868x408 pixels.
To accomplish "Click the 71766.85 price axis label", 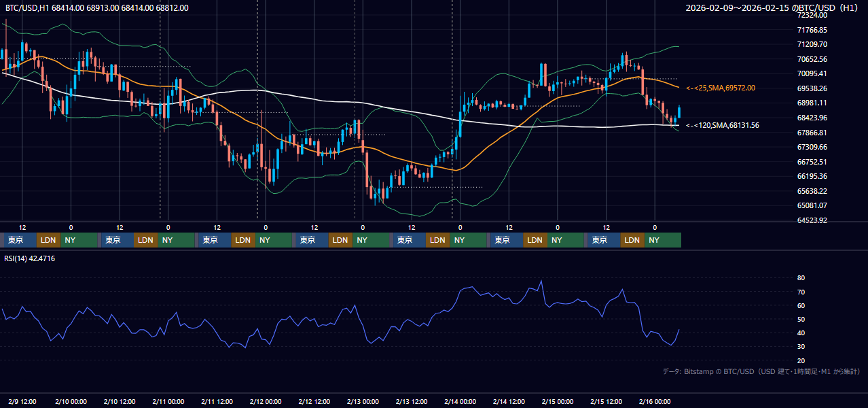I will 812,30.
